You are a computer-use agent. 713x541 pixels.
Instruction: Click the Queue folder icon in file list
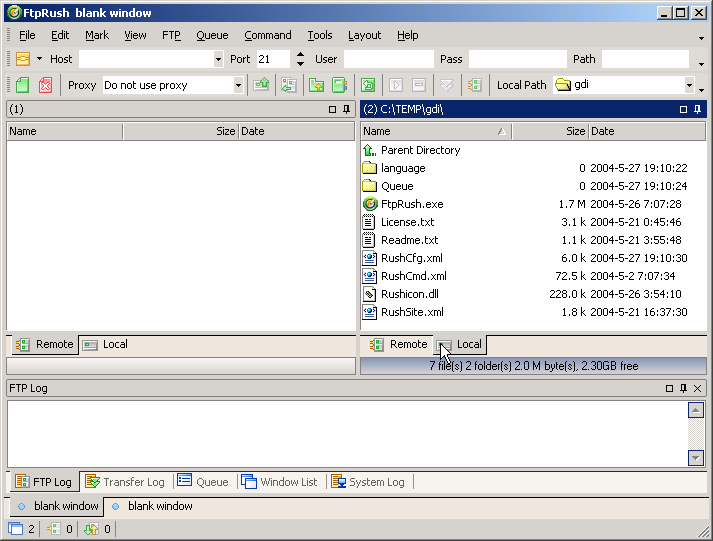370,186
